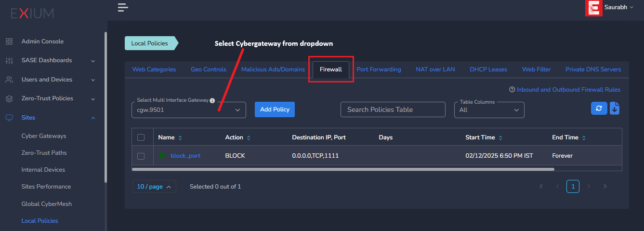This screenshot has height=231, width=644.
Task: Click the Zero-Trust Policies layers icon
Action: [x=9, y=98]
